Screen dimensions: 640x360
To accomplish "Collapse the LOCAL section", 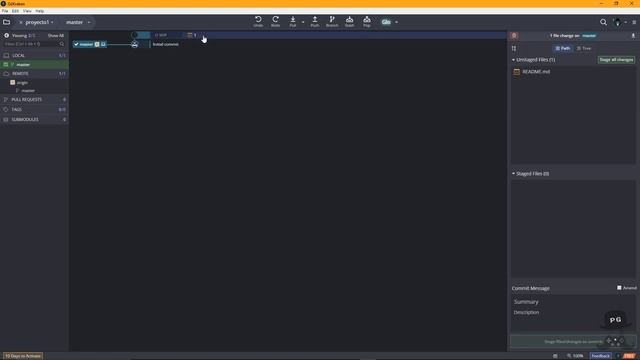I will click(34, 55).
